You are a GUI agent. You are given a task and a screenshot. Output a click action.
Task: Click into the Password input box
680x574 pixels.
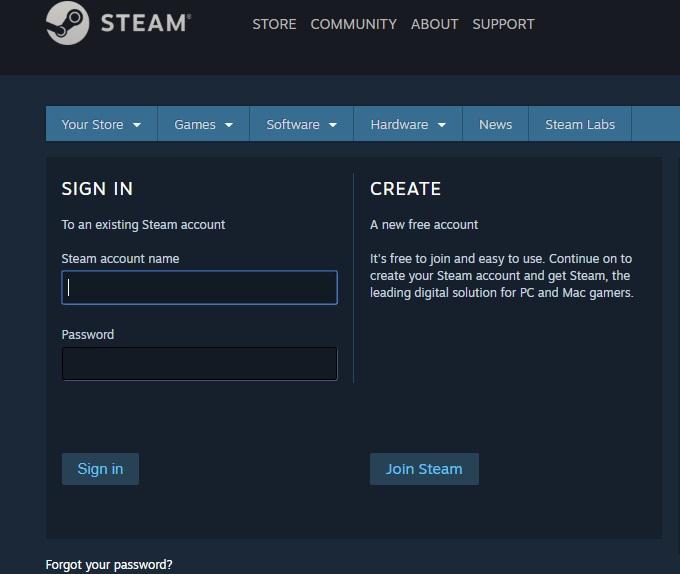pos(199,364)
